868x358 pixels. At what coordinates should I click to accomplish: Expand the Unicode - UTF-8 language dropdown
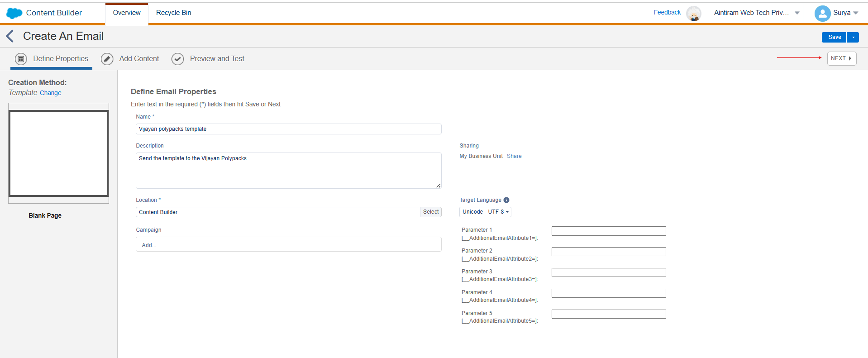pos(485,212)
